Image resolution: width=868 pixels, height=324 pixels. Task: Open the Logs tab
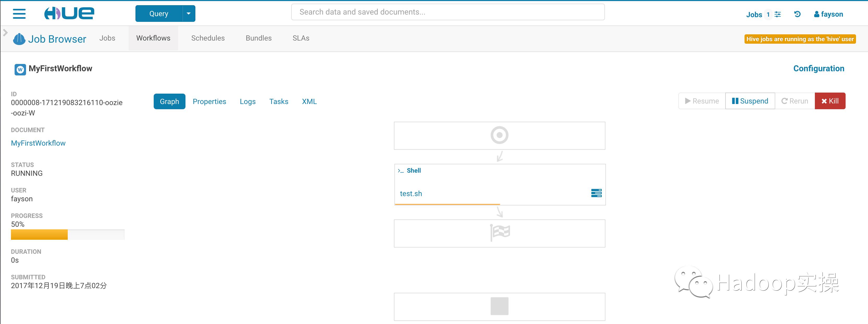(x=247, y=102)
